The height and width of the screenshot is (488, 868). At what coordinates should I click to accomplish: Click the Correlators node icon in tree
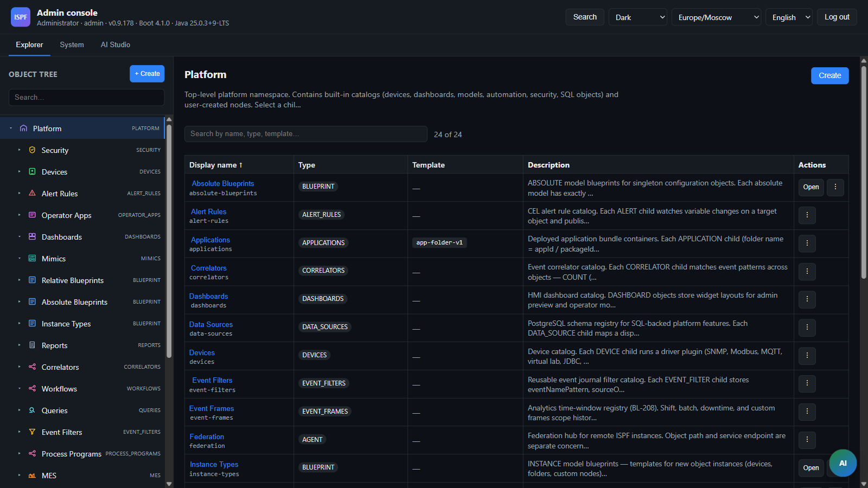(32, 367)
